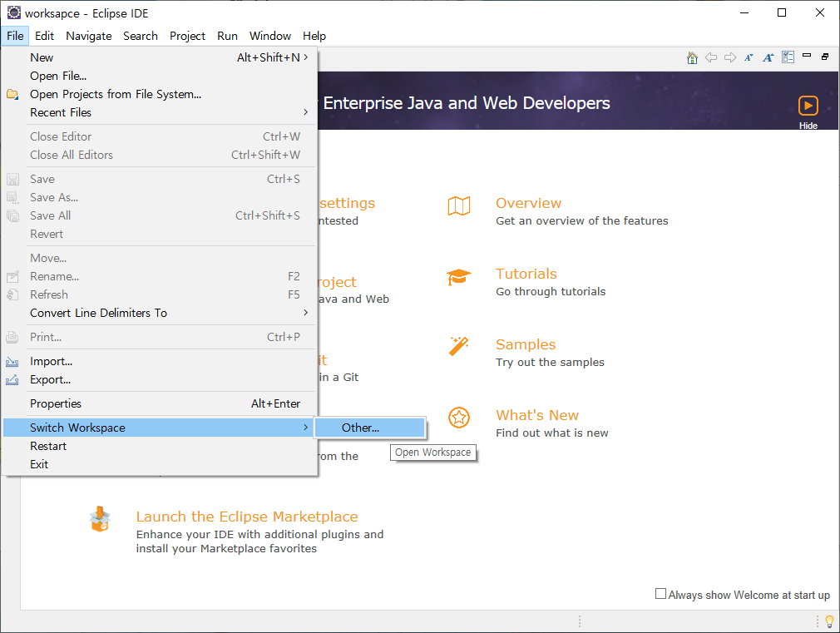Select Properties menu entry
The width and height of the screenshot is (840, 633).
click(x=160, y=403)
